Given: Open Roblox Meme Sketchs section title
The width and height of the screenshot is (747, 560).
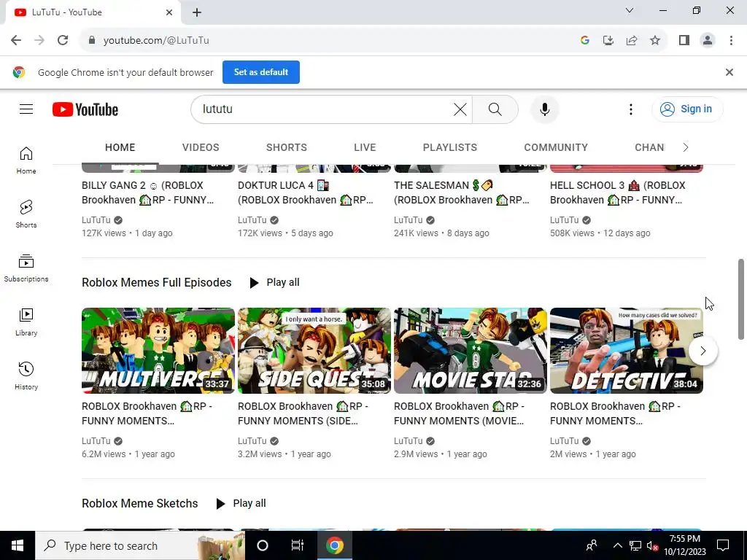Looking at the screenshot, I should click(139, 503).
